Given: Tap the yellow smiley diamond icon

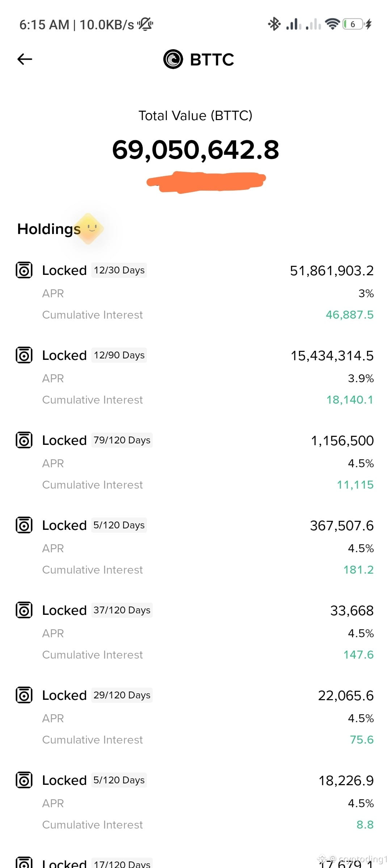Looking at the screenshot, I should tap(89, 229).
